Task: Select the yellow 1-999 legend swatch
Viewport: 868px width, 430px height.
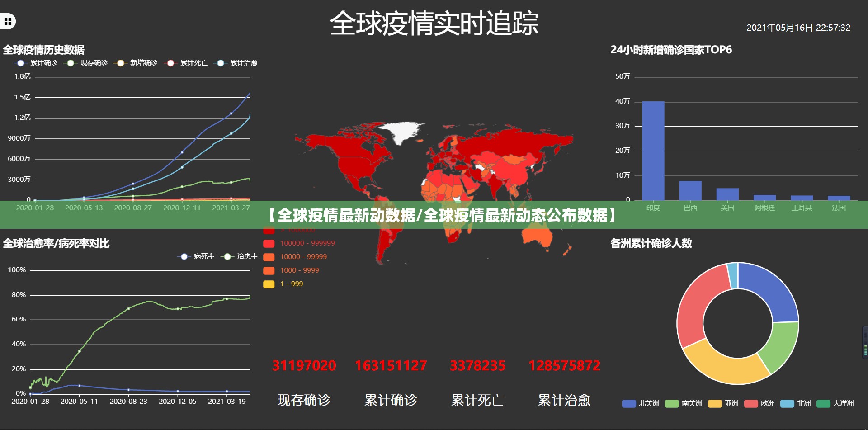Action: point(269,284)
